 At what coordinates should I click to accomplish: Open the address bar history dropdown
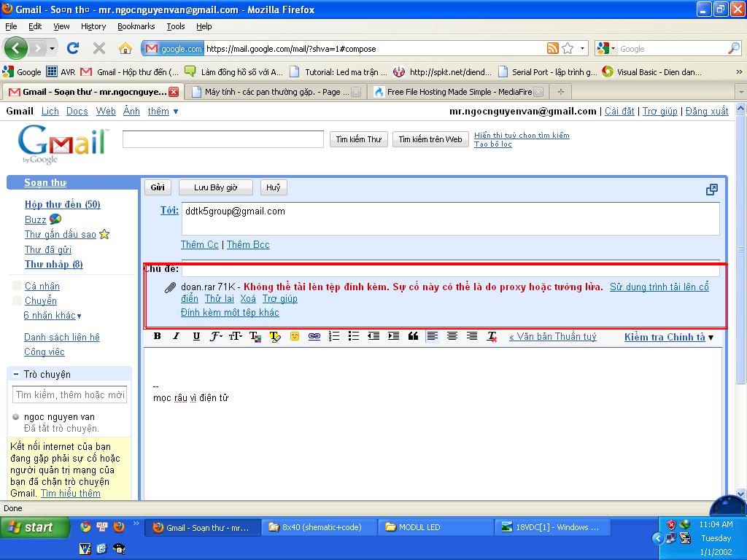click(x=582, y=49)
